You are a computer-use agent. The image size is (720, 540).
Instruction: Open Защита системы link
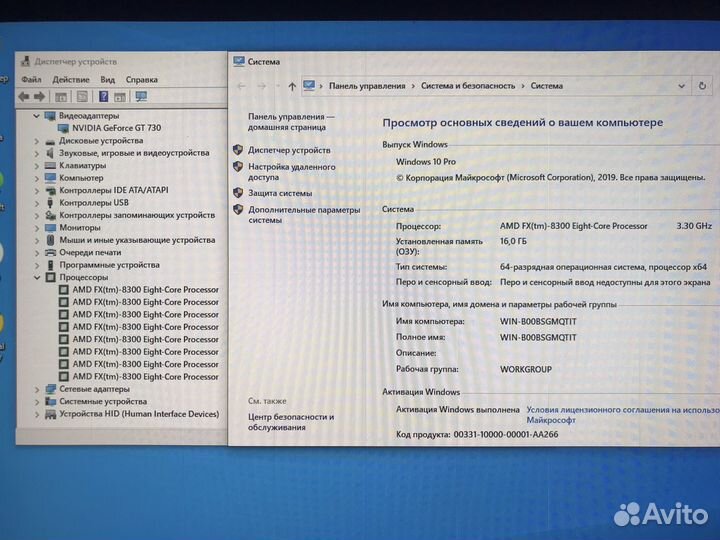click(x=280, y=193)
